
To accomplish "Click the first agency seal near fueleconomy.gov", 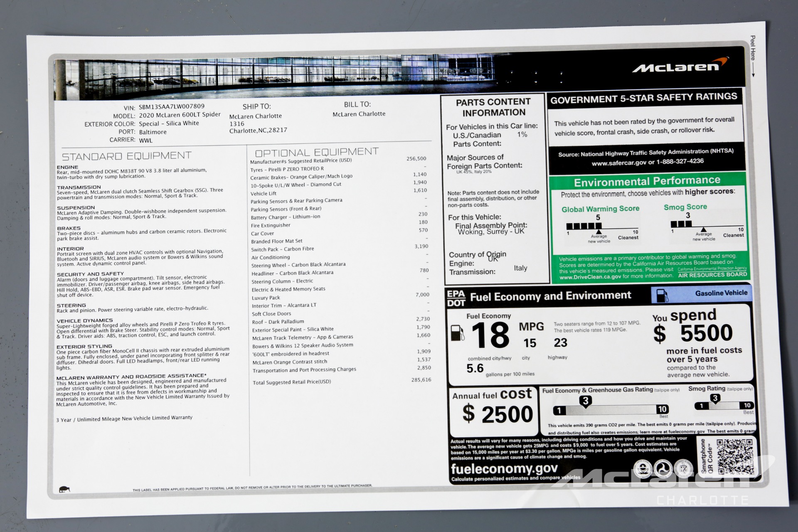I will coord(643,468).
